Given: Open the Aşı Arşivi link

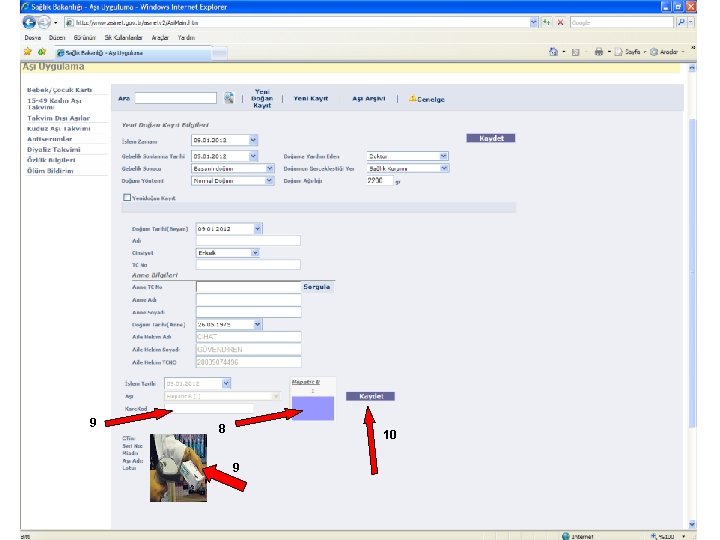Looking at the screenshot, I should click(369, 98).
